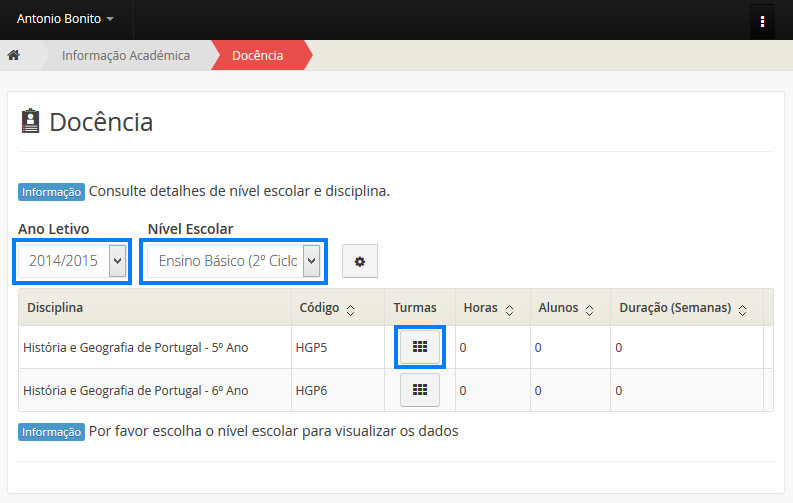Sort table by Horas column arrows
Screen dimensions: 793x503
(509, 309)
